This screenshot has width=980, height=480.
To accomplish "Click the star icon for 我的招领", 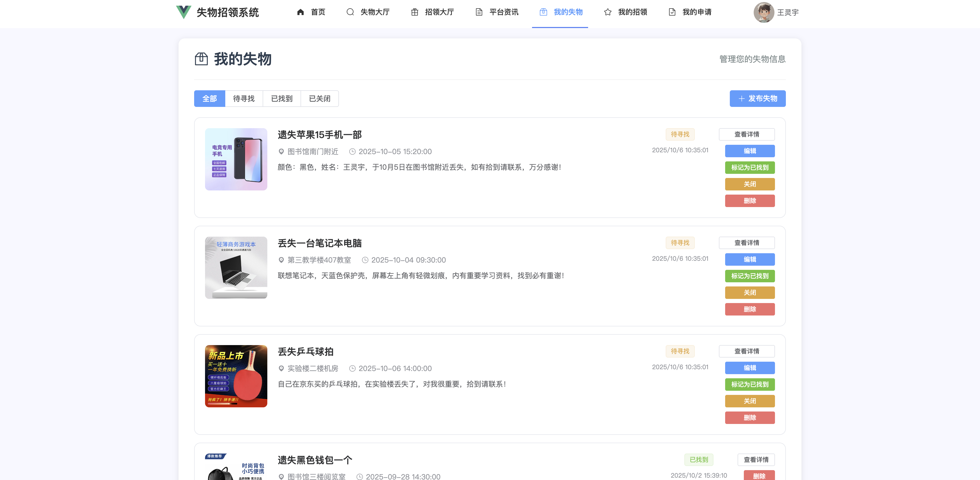I will [608, 12].
